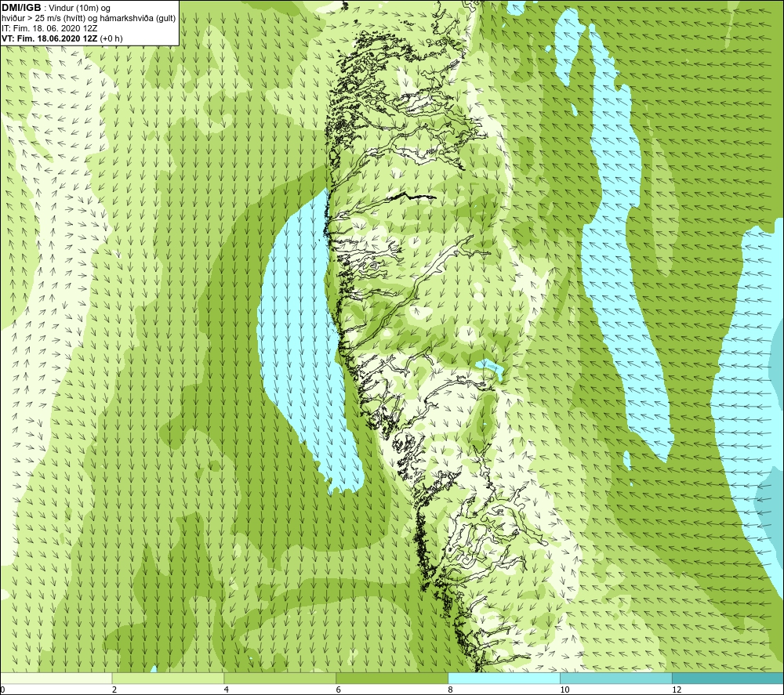Click the 6–8 m/s dark green legend segment
Image resolution: width=784 pixels, height=695 pixels.
(x=392, y=678)
